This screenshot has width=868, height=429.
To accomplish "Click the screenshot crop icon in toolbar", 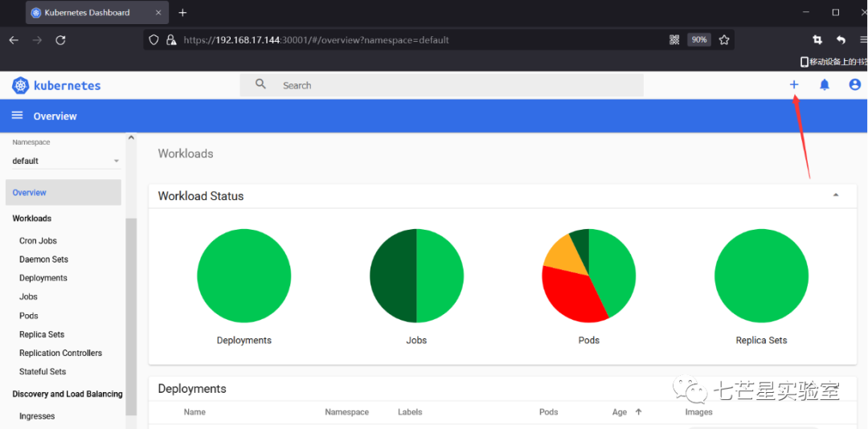I will (x=817, y=40).
